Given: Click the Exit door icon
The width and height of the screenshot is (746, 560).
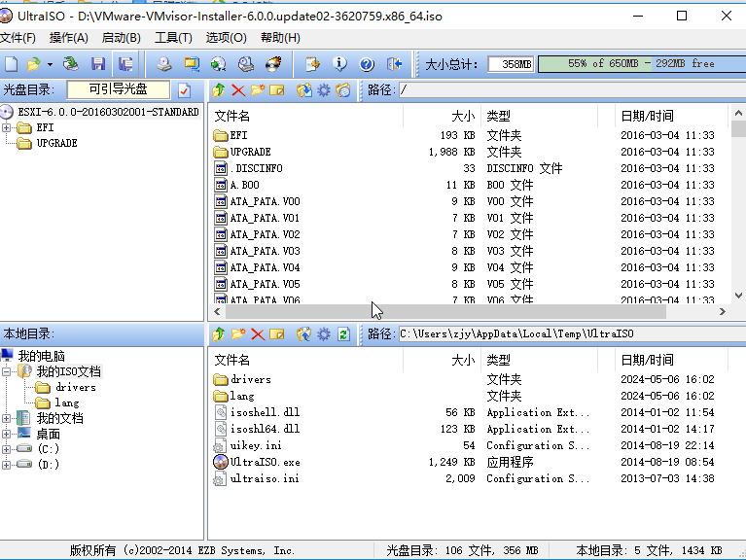Looking at the screenshot, I should (x=395, y=64).
